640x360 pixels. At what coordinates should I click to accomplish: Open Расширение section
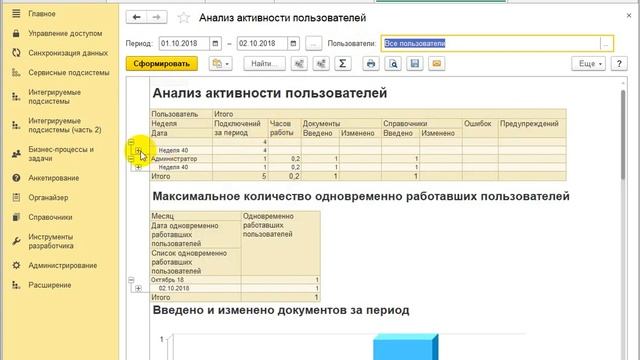(x=49, y=285)
